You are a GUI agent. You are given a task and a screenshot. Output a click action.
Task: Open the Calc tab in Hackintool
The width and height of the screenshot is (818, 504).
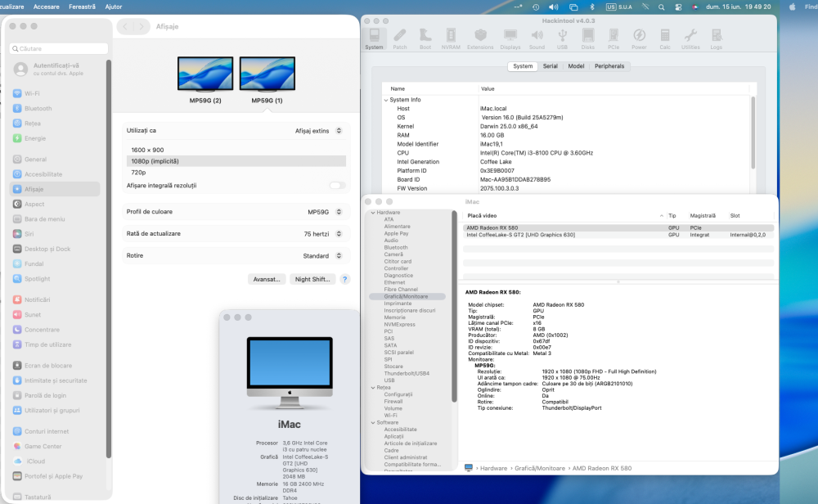click(x=664, y=39)
